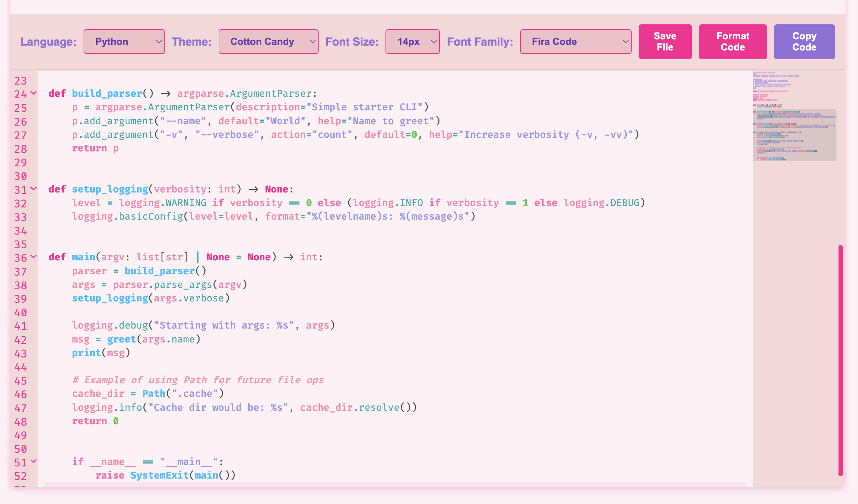Viewport: 858px width, 504px height.
Task: Collapse the main function fold arrow
Action: pyautogui.click(x=33, y=257)
